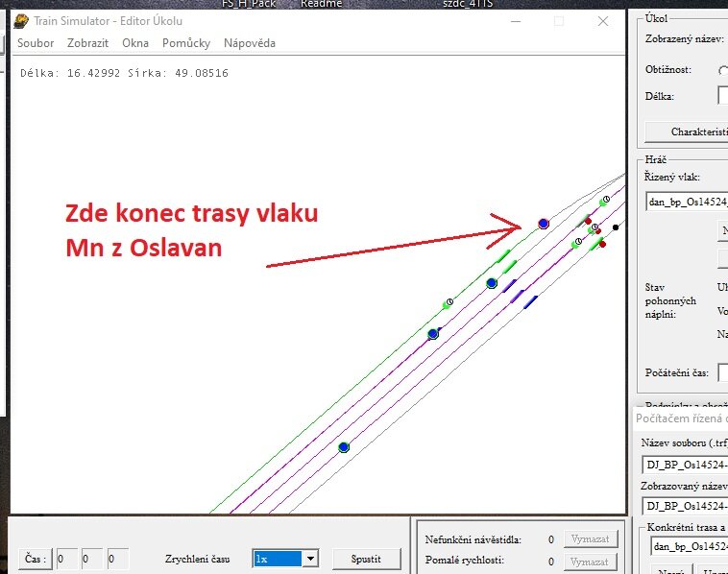Image resolution: width=728 pixels, height=574 pixels.
Task: Click the Délka field in Úkol panel
Action: [723, 96]
